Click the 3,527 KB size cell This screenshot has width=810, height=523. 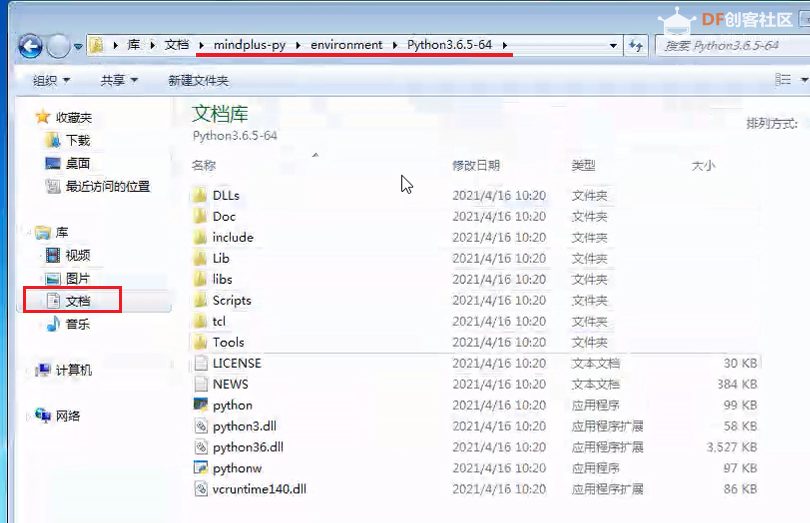pyautogui.click(x=731, y=447)
